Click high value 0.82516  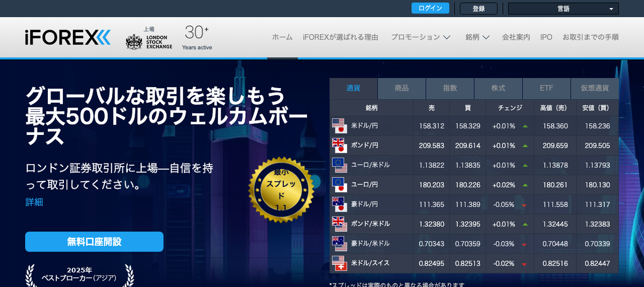click(555, 263)
